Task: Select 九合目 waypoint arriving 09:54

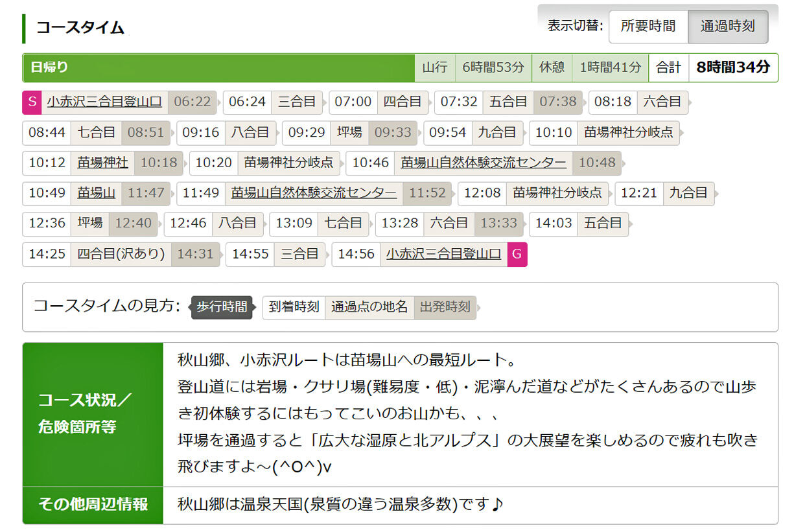Action: coord(497,132)
